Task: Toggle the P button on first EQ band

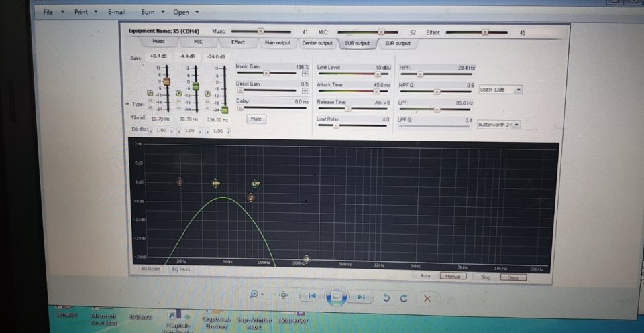Action: [150, 93]
